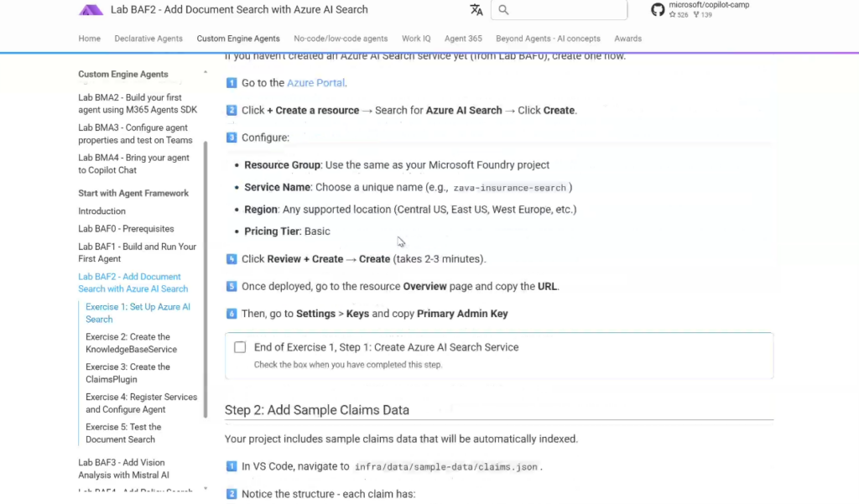
Task: Check the End of Exercise 1 Step 1 box
Action: pyautogui.click(x=240, y=347)
